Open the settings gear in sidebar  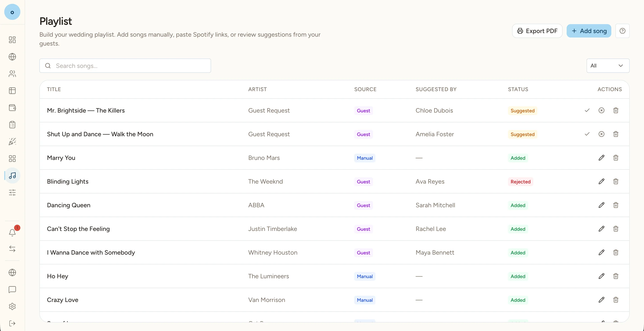pos(12,306)
